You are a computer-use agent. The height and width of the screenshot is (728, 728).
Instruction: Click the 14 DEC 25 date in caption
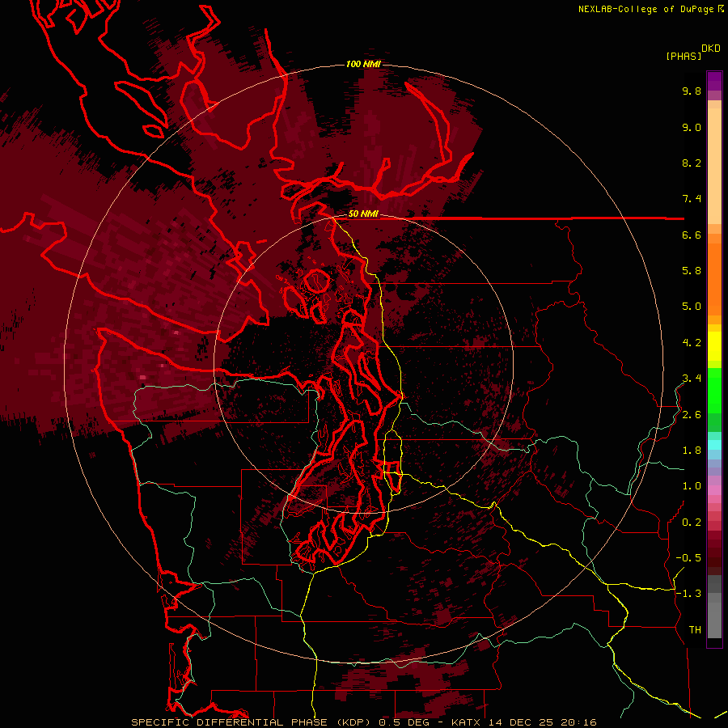520,722
